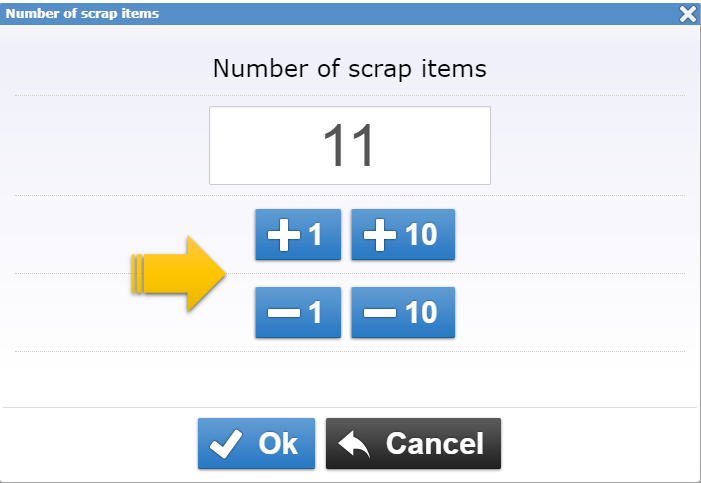Increase scrap items by one
Image resolution: width=701 pixels, height=483 pixels.
[298, 235]
